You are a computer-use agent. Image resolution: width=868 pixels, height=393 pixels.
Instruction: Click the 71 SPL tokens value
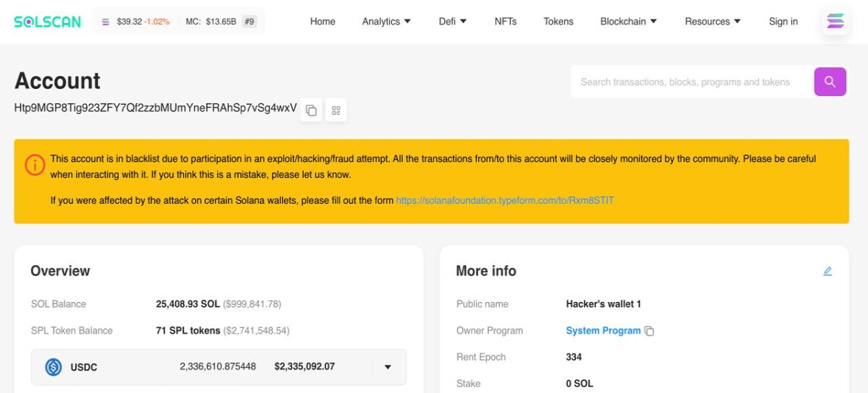(188, 331)
